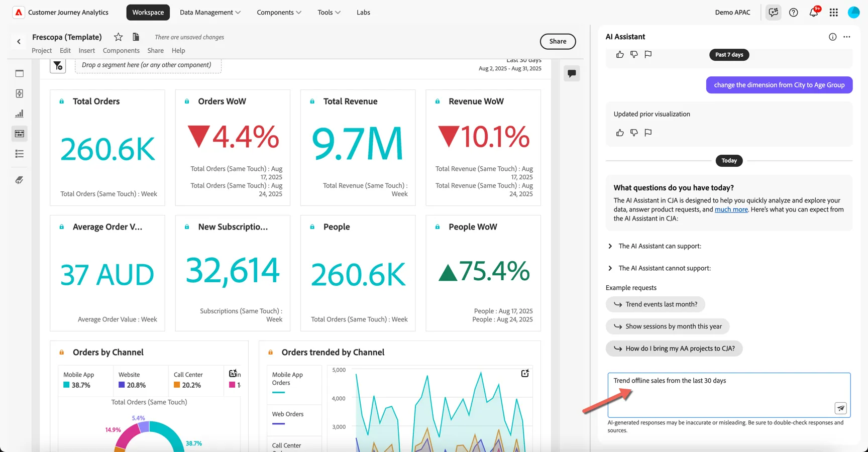Open the notifications bell
This screenshot has width=868, height=452.
(x=814, y=12)
